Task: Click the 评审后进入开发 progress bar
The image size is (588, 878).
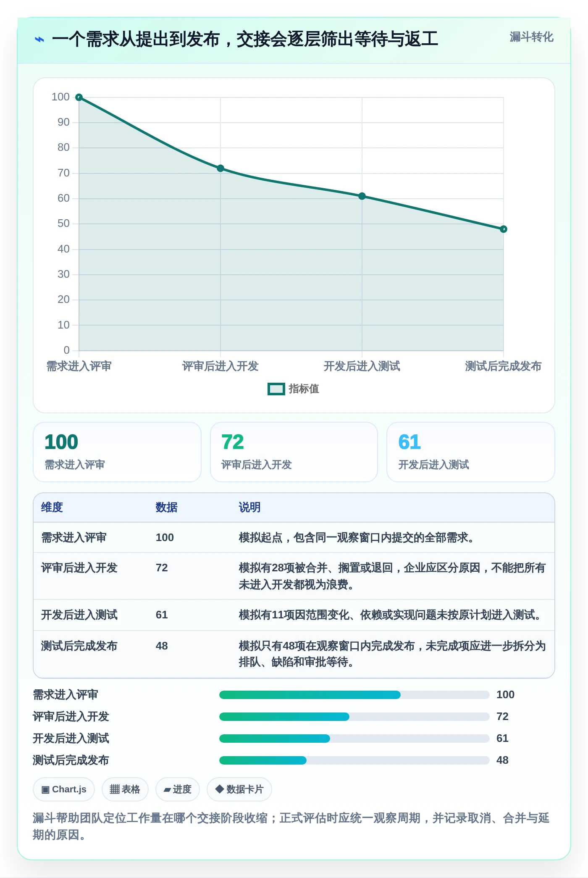Action: click(x=354, y=717)
